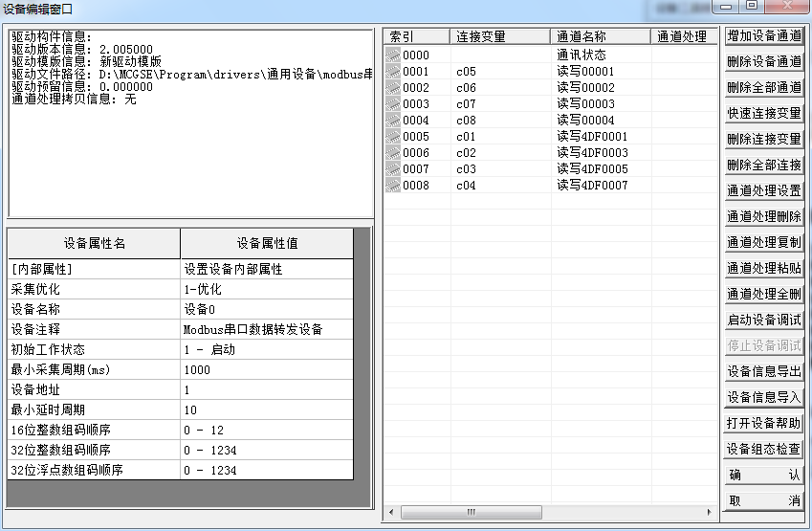The image size is (812, 531).
Task: Export device info via 设备信息导出
Action: (x=764, y=371)
